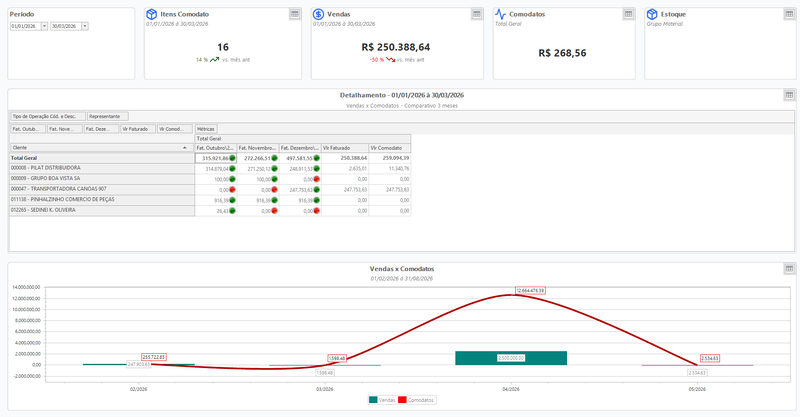Select row 000008 - PILAT DISTRIBUIDORA

click(102, 168)
